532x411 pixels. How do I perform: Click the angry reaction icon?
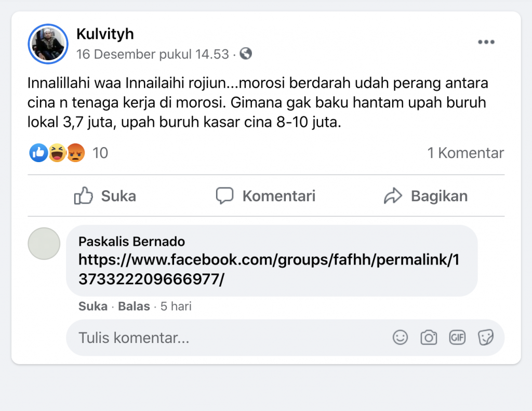click(x=76, y=153)
